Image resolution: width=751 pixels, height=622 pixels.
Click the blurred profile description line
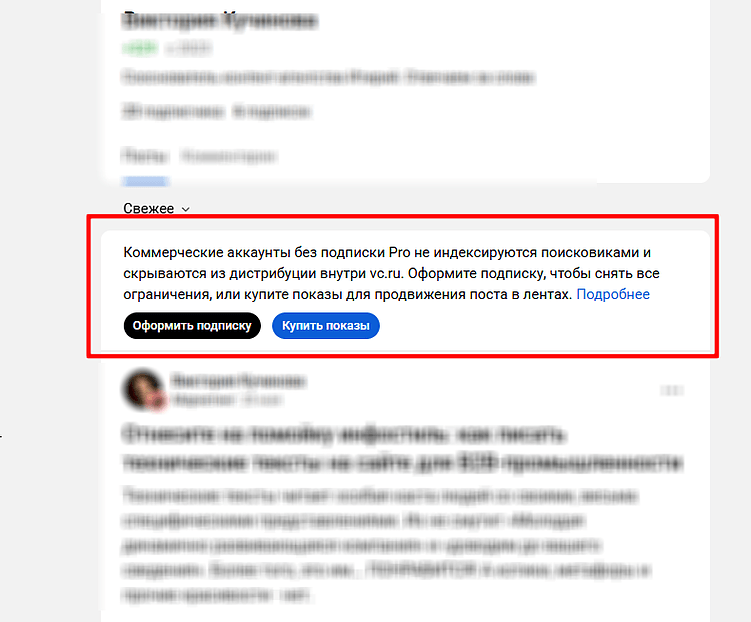[329, 77]
